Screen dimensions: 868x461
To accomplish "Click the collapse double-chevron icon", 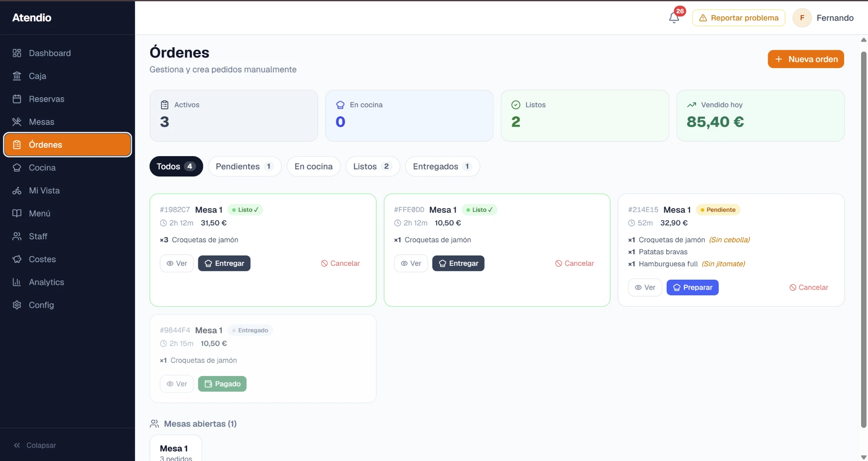I will point(17,445).
